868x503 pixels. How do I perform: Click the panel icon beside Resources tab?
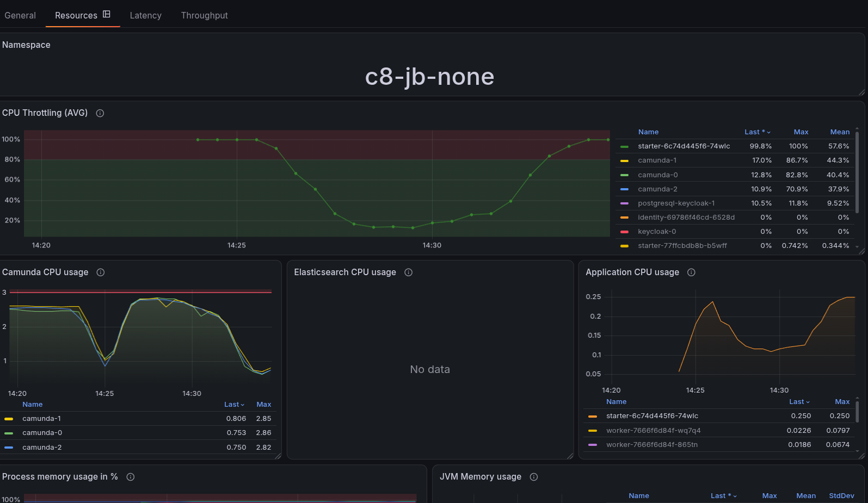[x=107, y=14]
